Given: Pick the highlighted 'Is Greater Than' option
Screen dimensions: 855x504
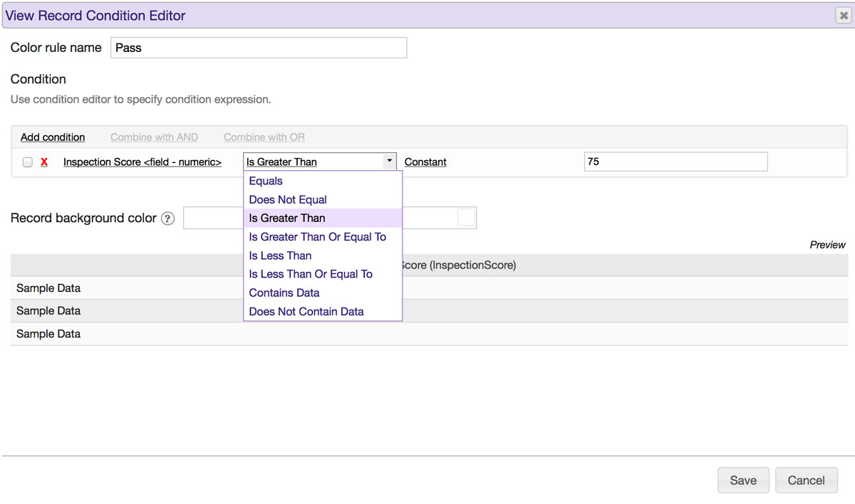Looking at the screenshot, I should 287,219.
